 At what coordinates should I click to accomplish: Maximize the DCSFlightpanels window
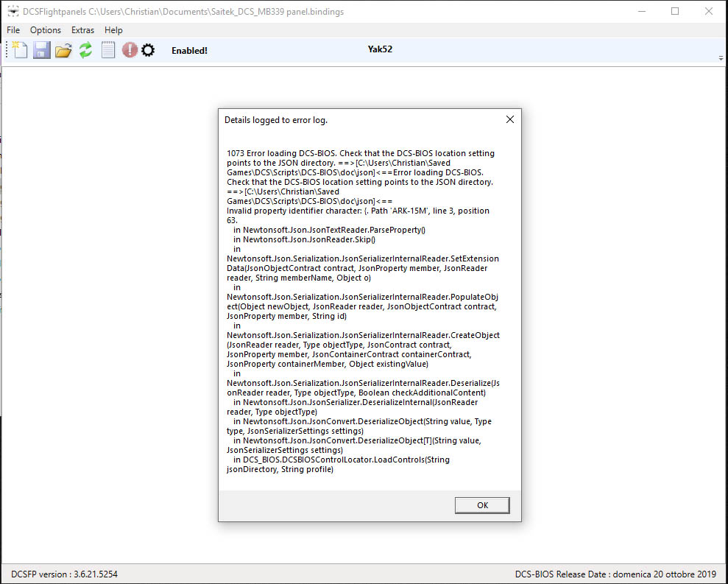pos(675,11)
